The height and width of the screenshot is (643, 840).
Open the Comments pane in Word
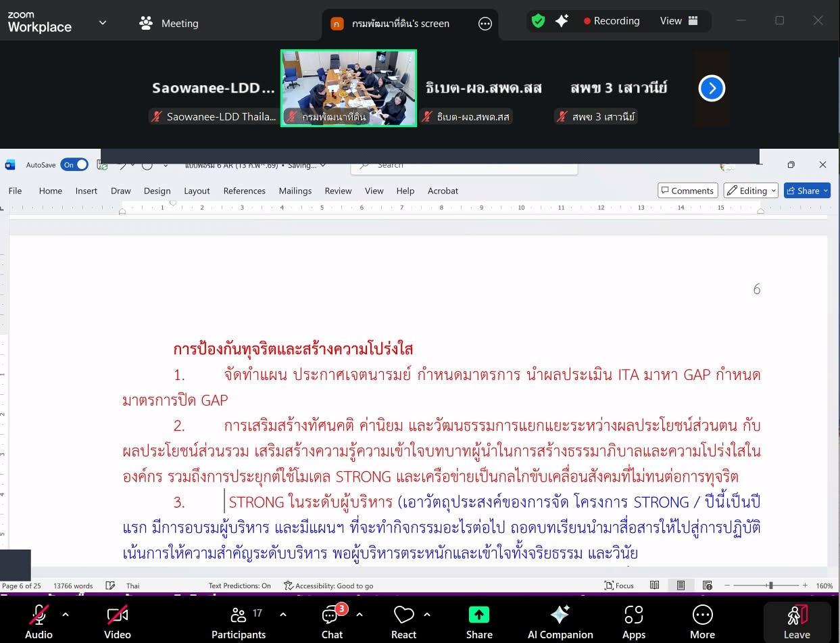(687, 191)
